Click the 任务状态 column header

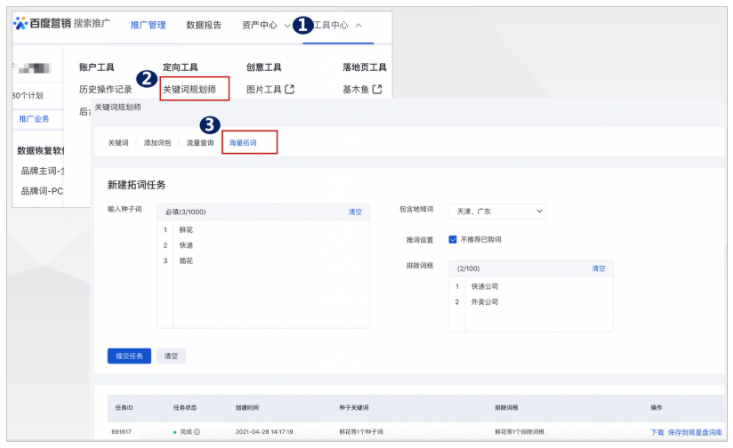(x=185, y=407)
